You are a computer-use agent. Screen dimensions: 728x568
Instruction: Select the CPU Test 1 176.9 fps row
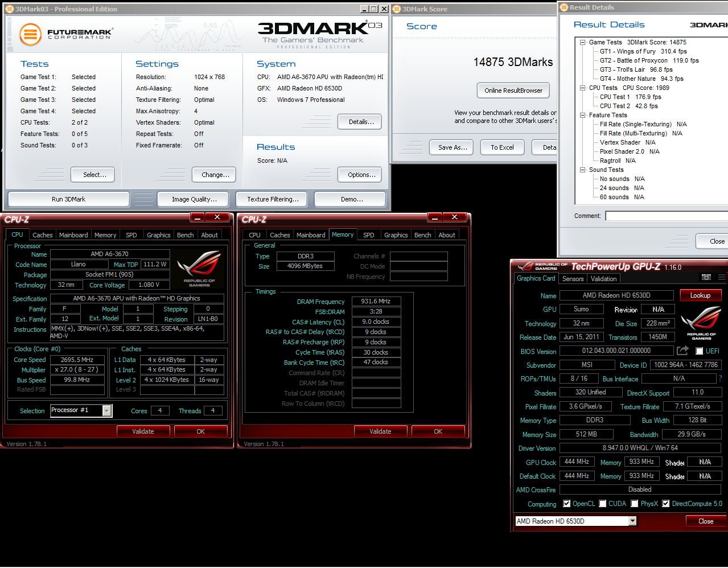(630, 97)
